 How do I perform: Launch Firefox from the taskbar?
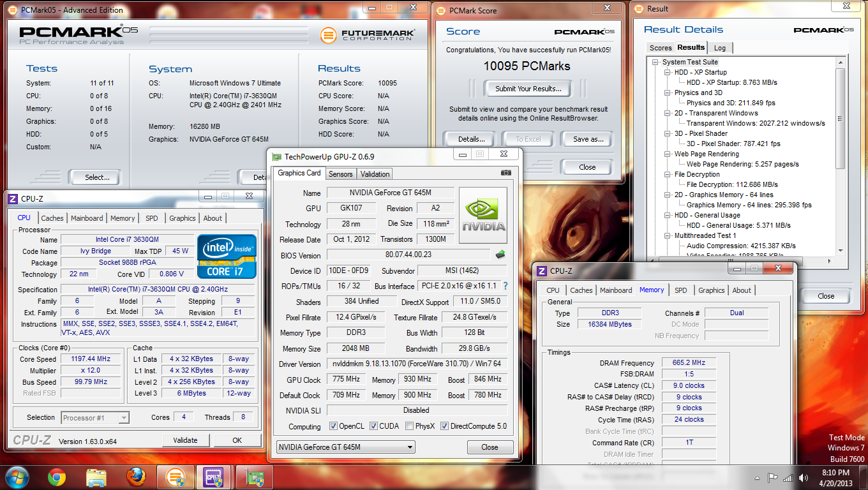(x=135, y=477)
